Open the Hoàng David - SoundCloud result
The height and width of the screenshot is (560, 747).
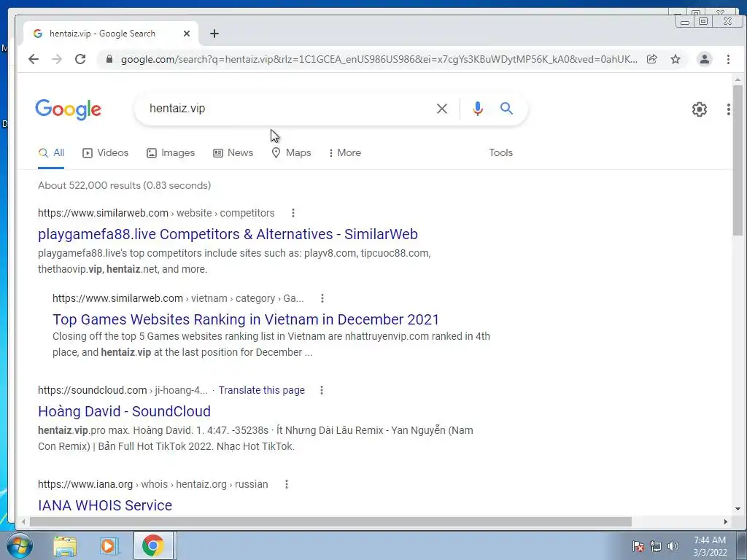[x=124, y=411]
